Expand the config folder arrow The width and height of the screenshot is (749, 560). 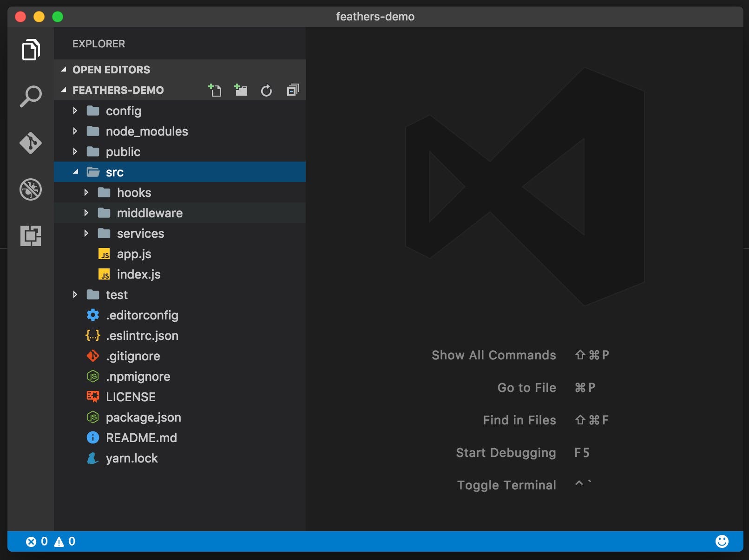click(x=75, y=111)
